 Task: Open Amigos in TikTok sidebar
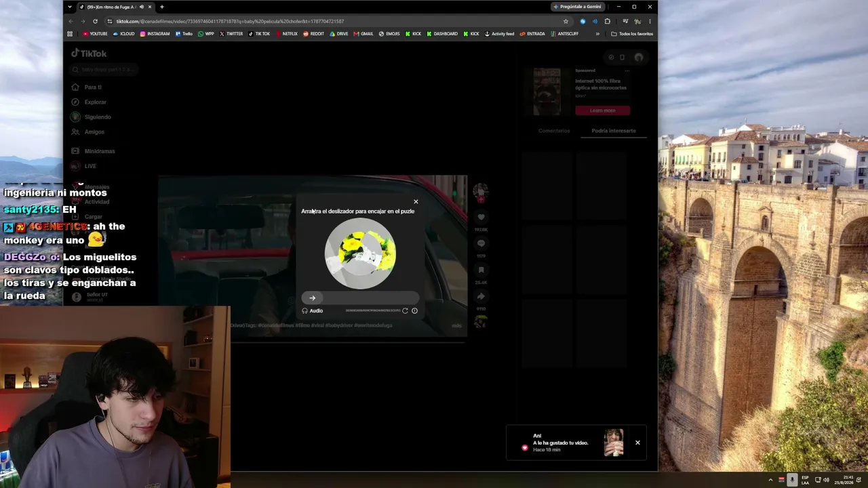pos(88,131)
